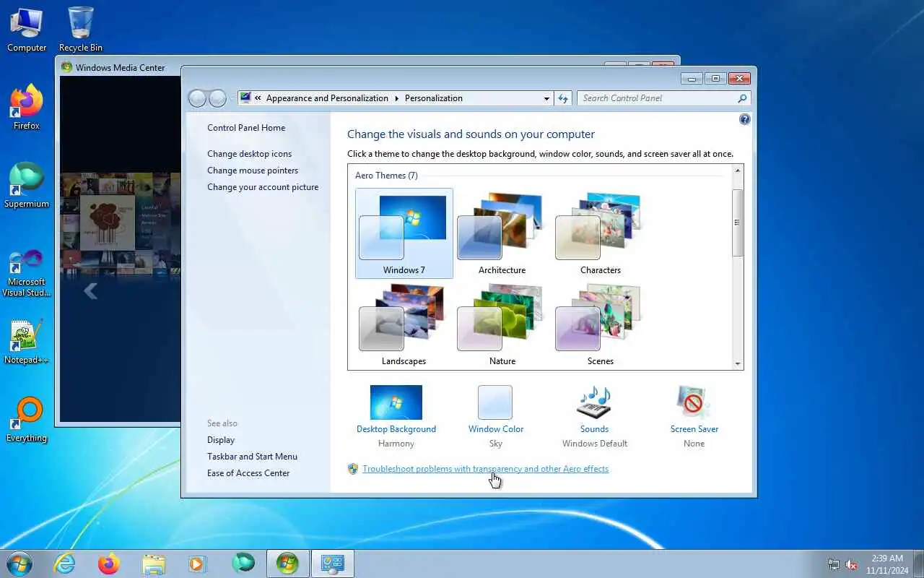Click the Back navigation button

(x=197, y=98)
